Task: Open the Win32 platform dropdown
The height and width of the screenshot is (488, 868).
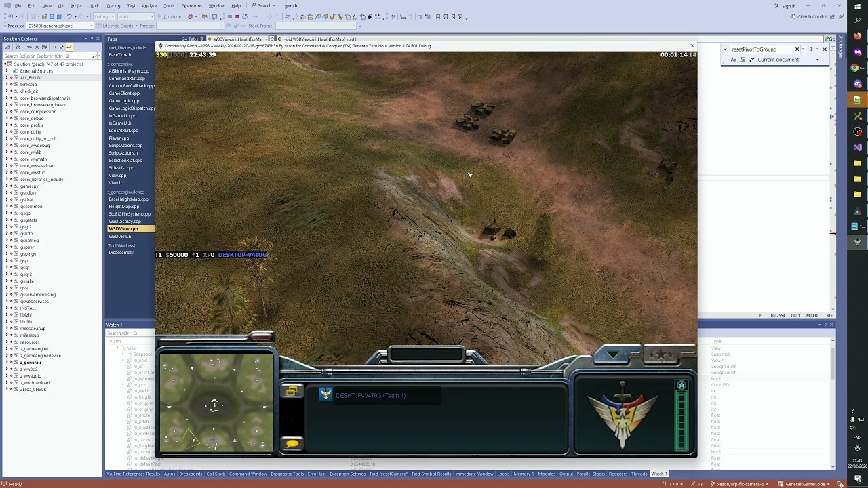Action: (136, 16)
